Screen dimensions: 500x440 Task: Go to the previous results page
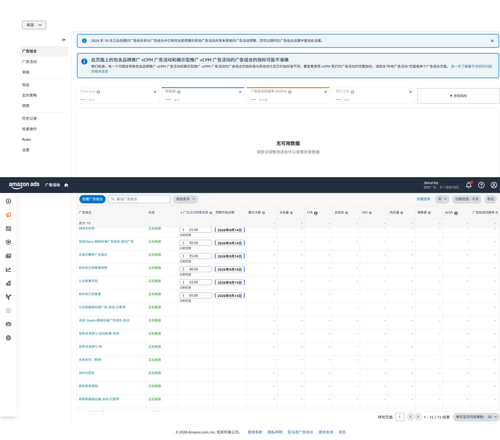(410, 417)
